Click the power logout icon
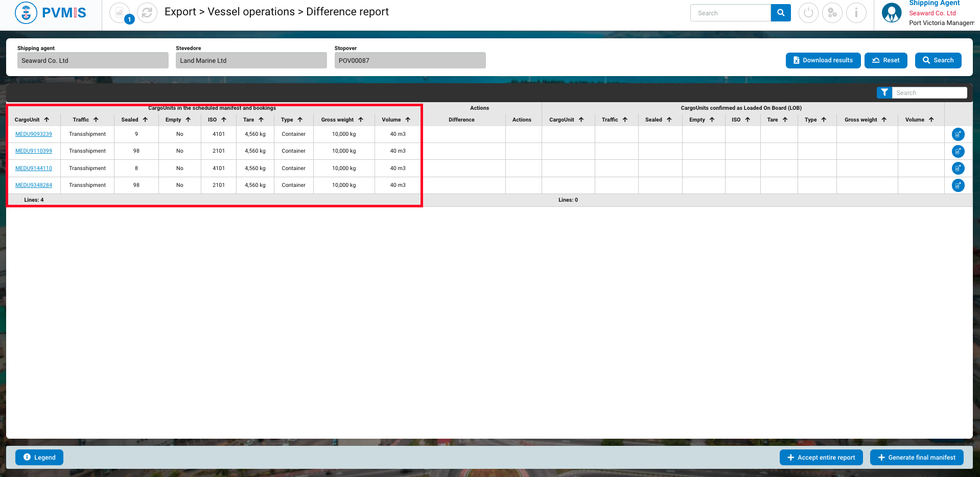This screenshot has height=477, width=980. pyautogui.click(x=808, y=13)
